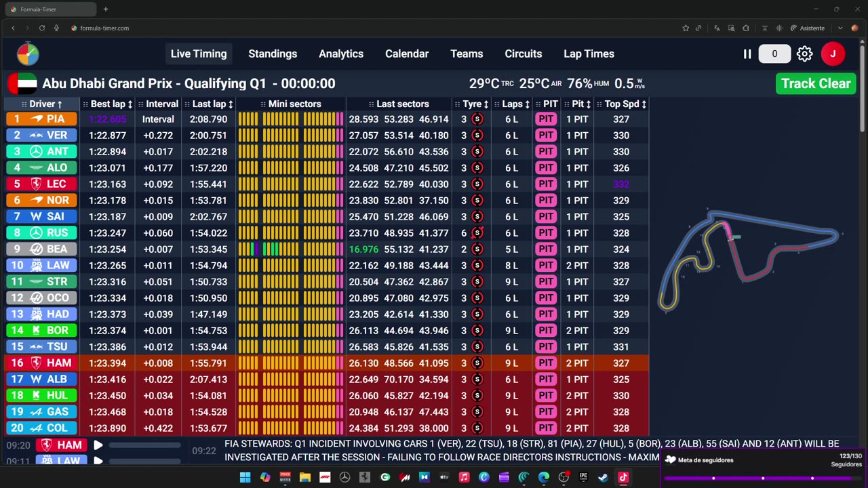This screenshot has width=868, height=488.
Task: Open the red J user avatar
Action: tap(833, 54)
